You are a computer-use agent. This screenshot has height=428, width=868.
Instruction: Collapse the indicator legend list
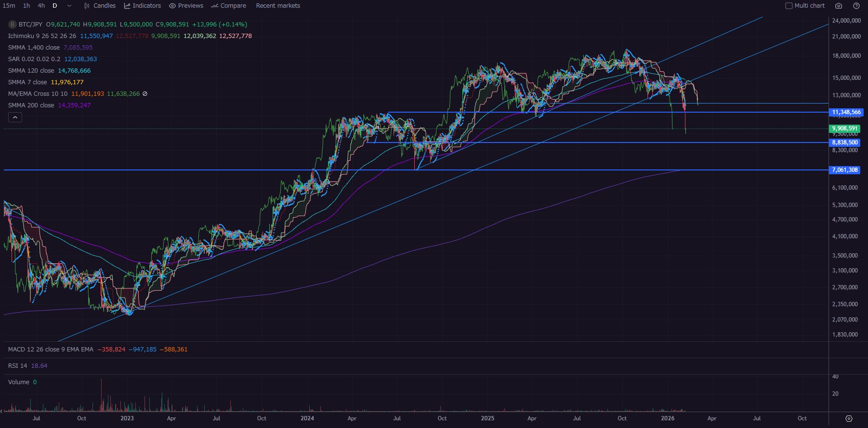pyautogui.click(x=15, y=117)
